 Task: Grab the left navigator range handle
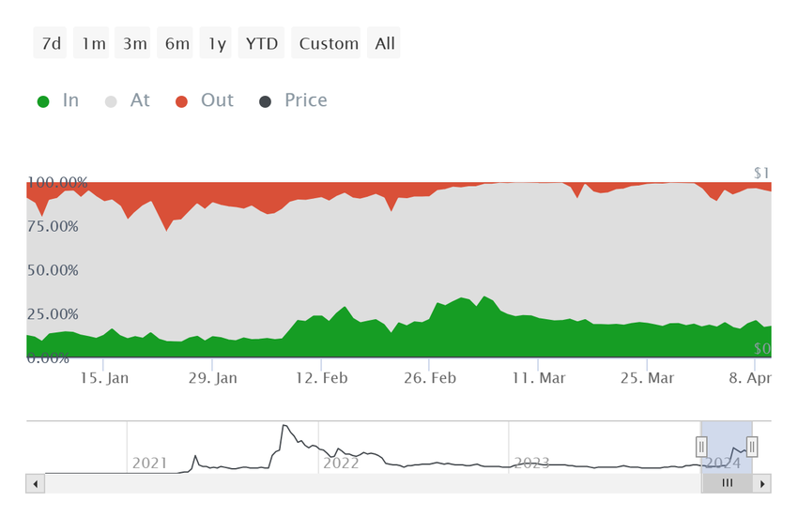pyautogui.click(x=701, y=447)
